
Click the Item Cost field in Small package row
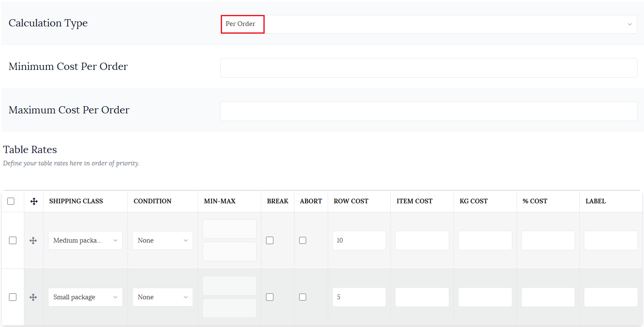click(x=422, y=297)
